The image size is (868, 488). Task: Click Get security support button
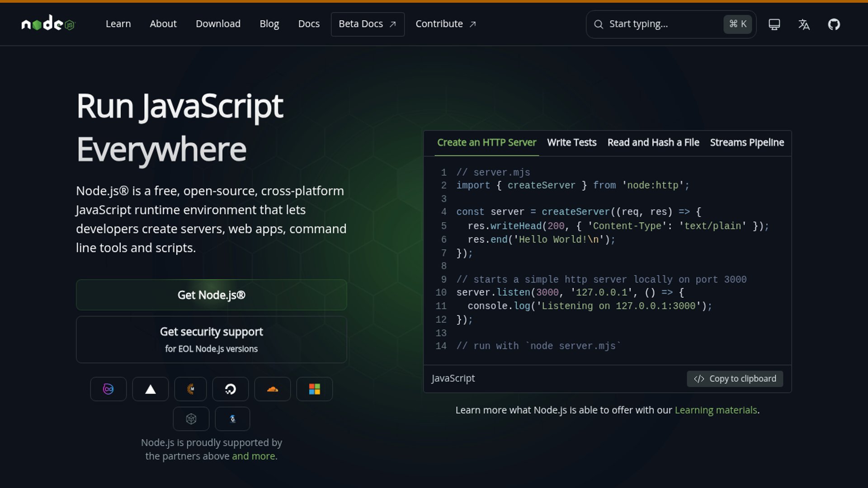pos(212,339)
